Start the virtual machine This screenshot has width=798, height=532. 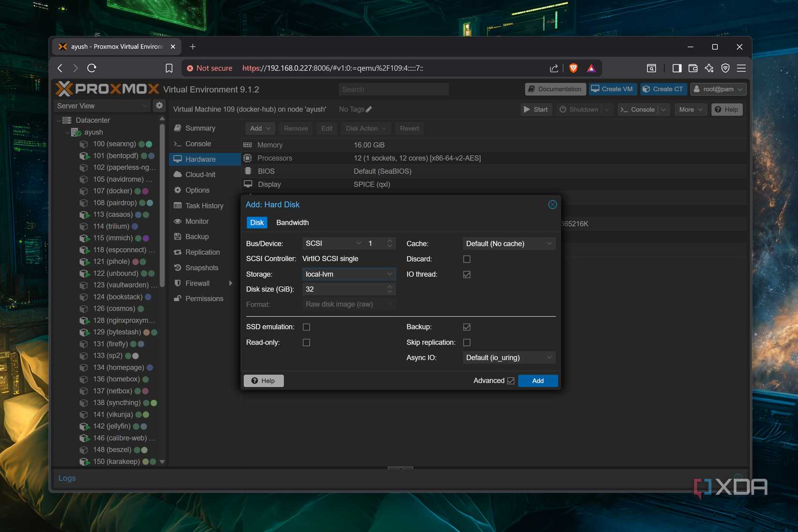coord(536,109)
